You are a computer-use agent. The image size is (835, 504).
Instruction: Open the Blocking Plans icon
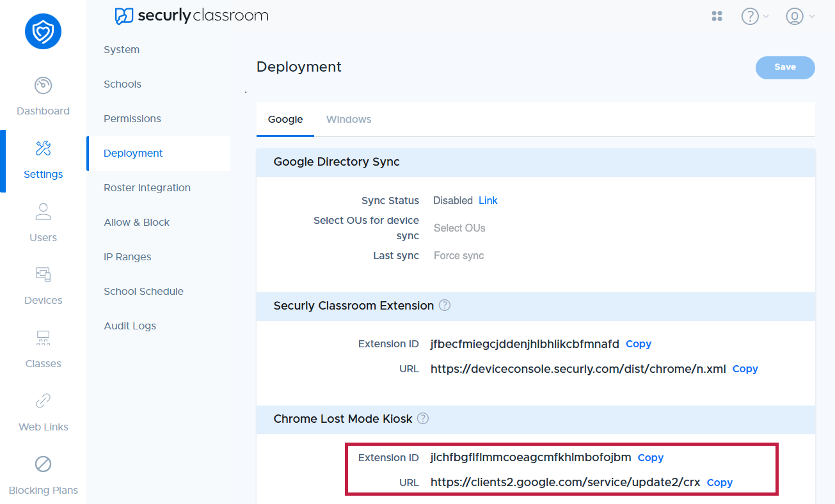43,464
